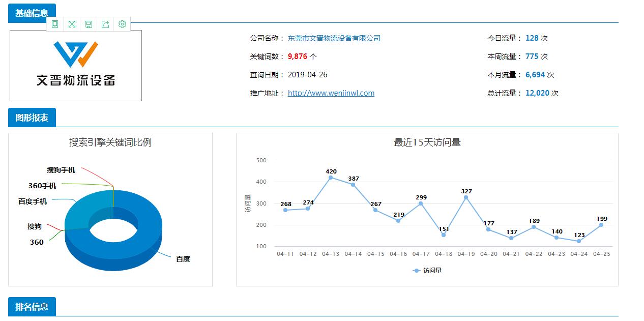Click the 360手机 pie chart label
This screenshot has width=644, height=321.
42,186
